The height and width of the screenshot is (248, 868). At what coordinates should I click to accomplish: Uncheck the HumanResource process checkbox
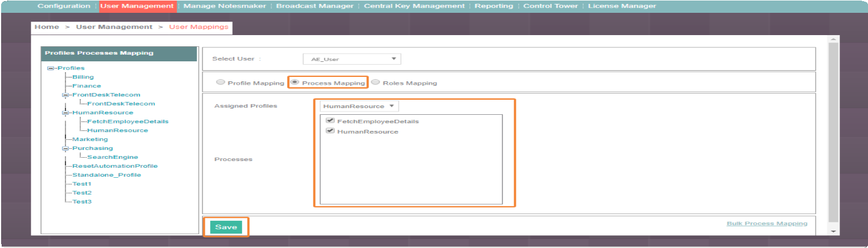[x=330, y=131]
